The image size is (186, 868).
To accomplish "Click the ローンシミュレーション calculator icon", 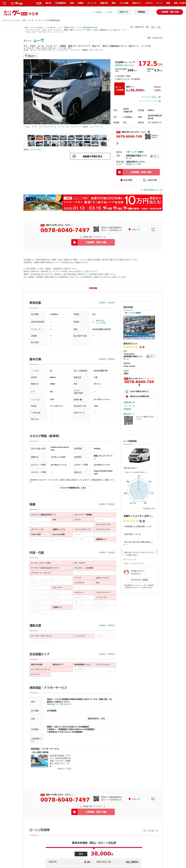I will click(x=160, y=101).
